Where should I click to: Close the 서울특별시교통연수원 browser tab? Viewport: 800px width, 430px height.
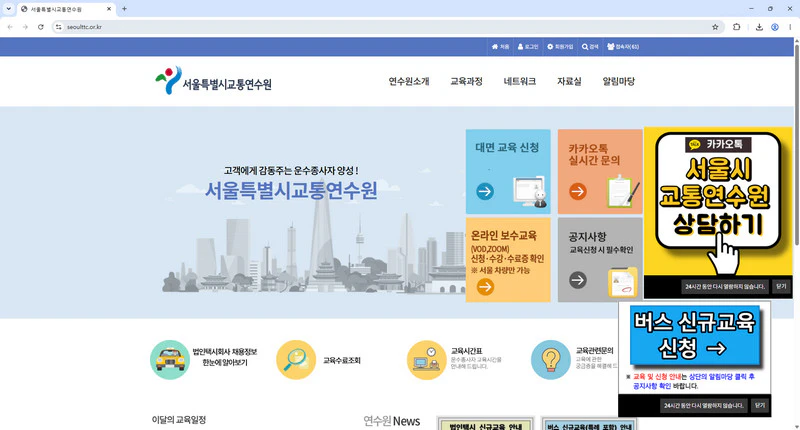(109, 9)
